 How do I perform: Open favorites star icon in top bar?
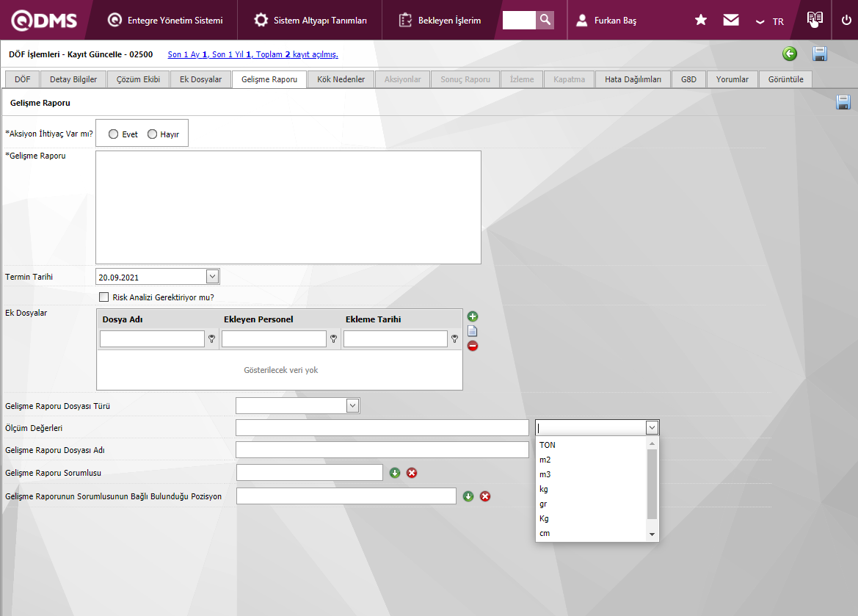[x=701, y=21]
